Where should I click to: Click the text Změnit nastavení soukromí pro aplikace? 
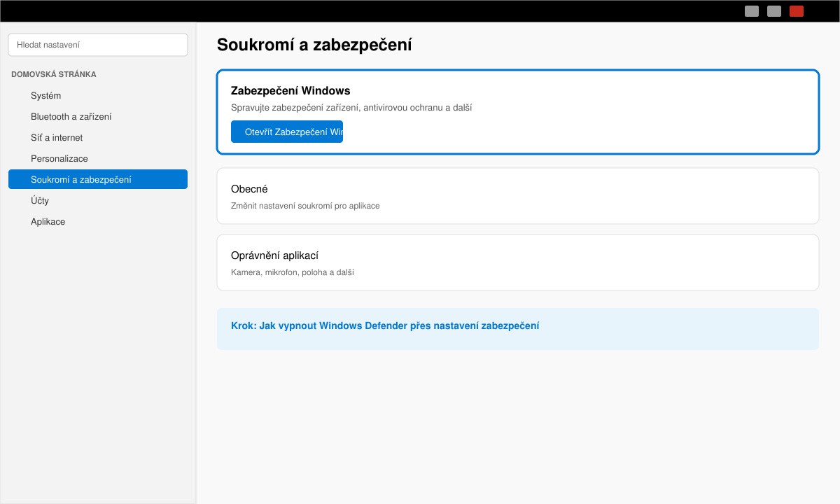(305, 206)
